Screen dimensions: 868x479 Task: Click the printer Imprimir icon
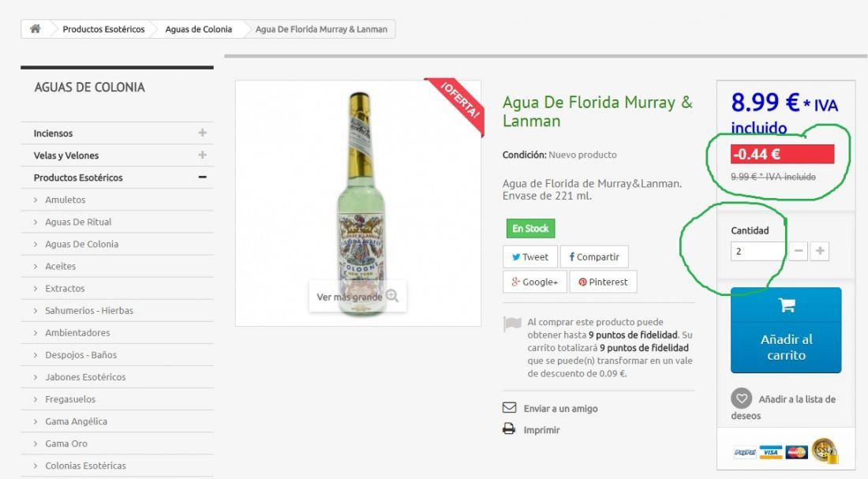pyautogui.click(x=509, y=429)
